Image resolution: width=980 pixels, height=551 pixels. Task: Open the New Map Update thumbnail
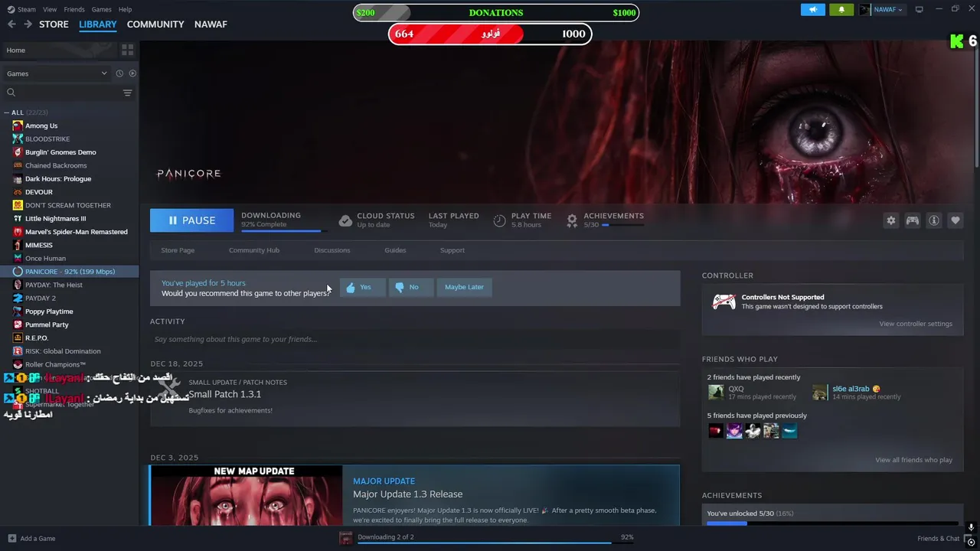(x=247, y=495)
